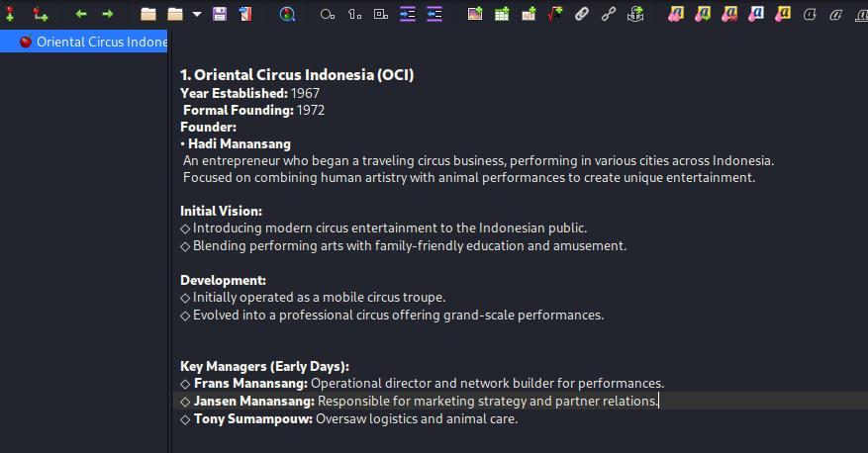The height and width of the screenshot is (453, 868).
Task: Unindent the current paragraph
Action: click(434, 14)
